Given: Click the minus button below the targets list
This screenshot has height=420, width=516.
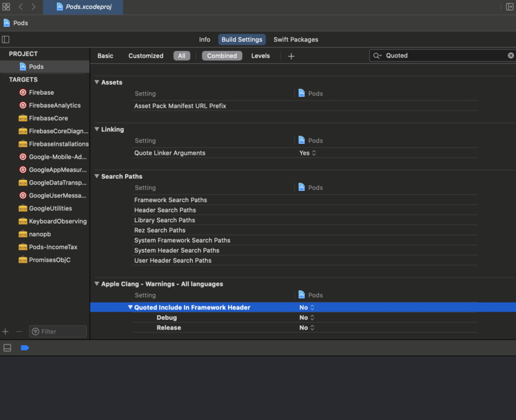Looking at the screenshot, I should coord(18,331).
